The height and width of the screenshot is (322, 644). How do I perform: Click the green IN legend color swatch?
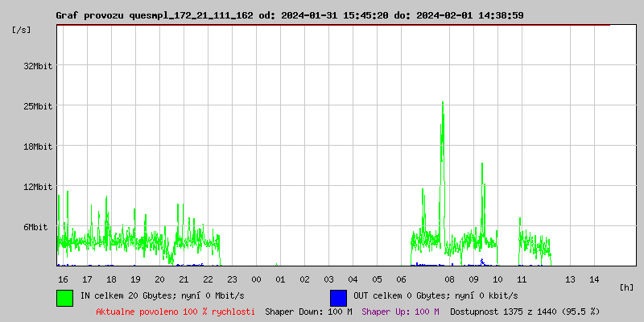pos(64,297)
